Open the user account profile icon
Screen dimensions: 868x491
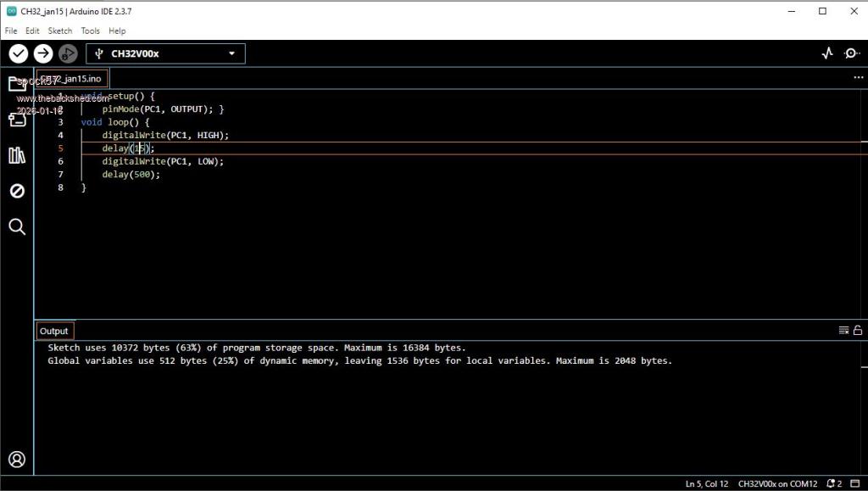point(17,460)
